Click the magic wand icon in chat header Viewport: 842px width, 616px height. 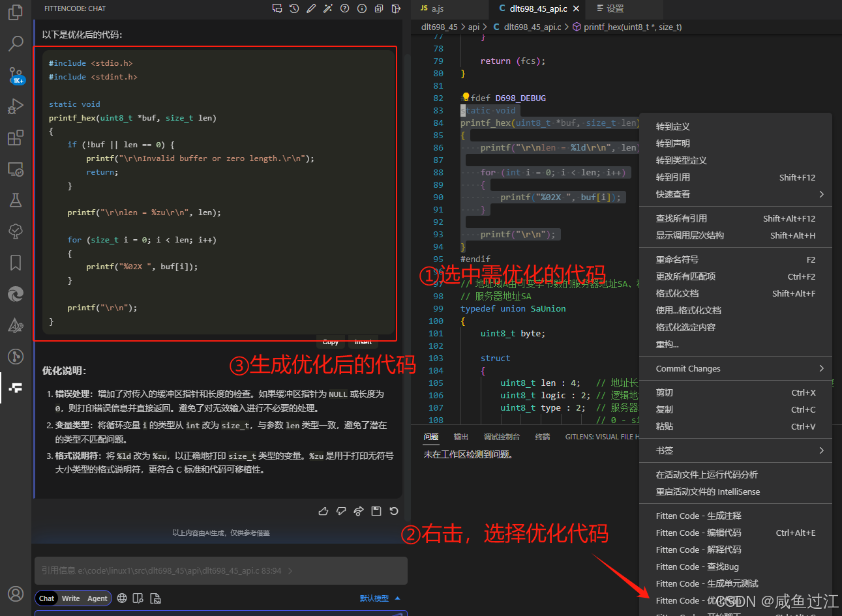(x=328, y=8)
